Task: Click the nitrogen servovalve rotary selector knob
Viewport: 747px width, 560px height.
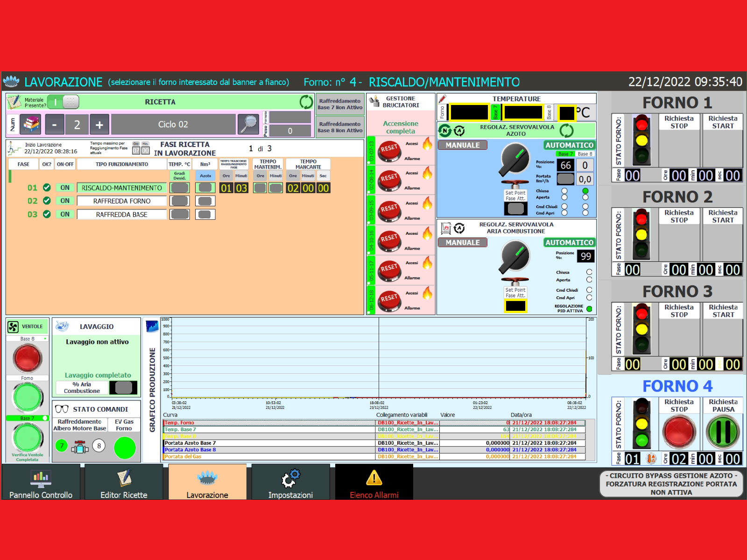Action: pyautogui.click(x=515, y=158)
